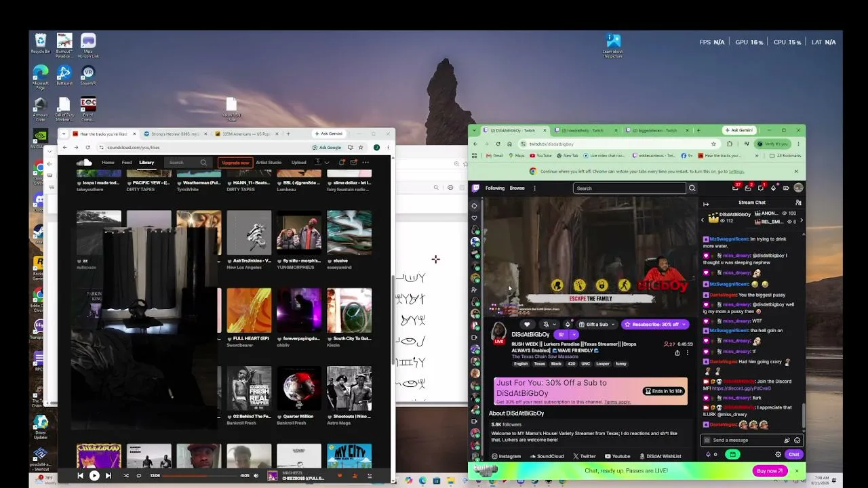Toggle like on the playing SoundCloud track
This screenshot has width=868, height=488.
click(x=340, y=476)
